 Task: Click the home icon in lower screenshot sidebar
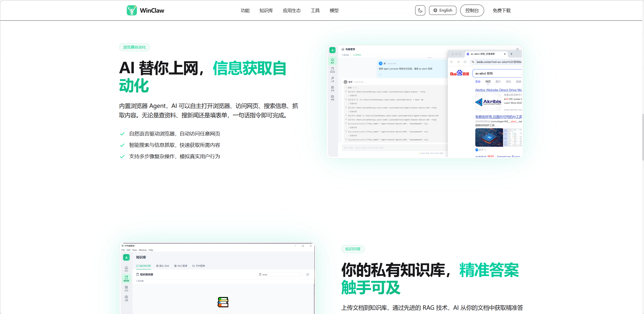[126, 269]
